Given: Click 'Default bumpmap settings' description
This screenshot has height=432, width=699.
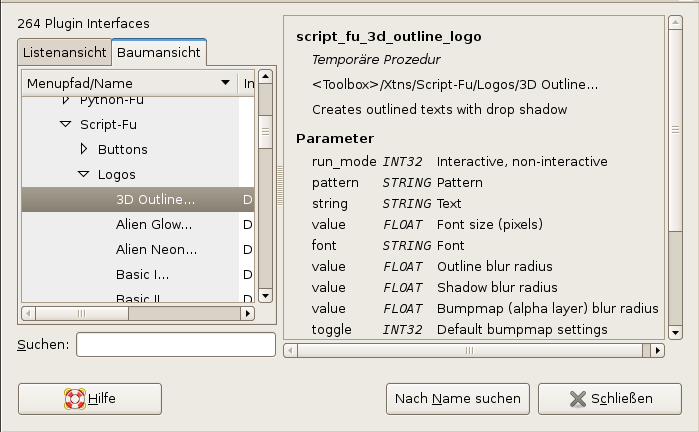Looking at the screenshot, I should click(x=522, y=329).
